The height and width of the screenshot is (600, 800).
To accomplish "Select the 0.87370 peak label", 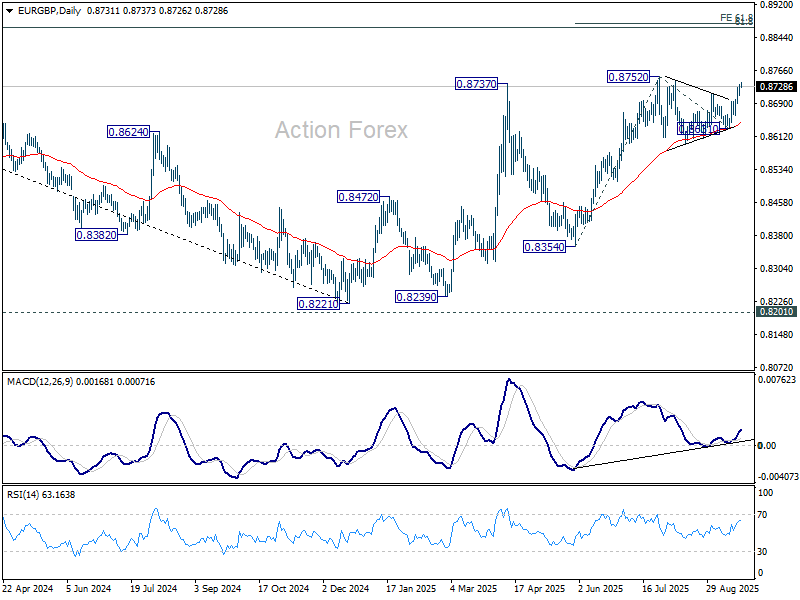I will pyautogui.click(x=476, y=84).
